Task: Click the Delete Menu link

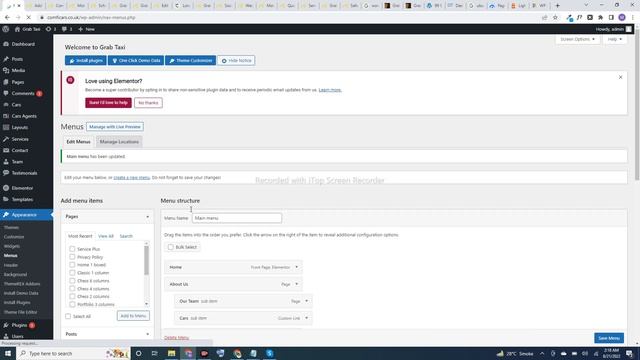Action: (176, 338)
